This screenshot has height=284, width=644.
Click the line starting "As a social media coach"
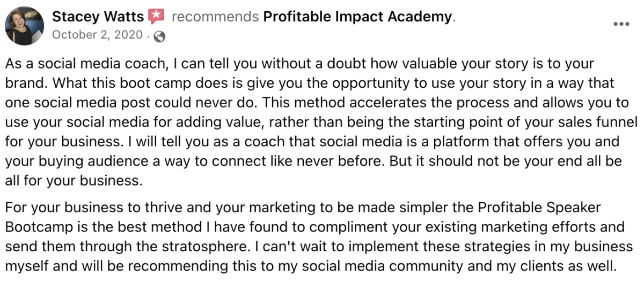[x=299, y=64]
